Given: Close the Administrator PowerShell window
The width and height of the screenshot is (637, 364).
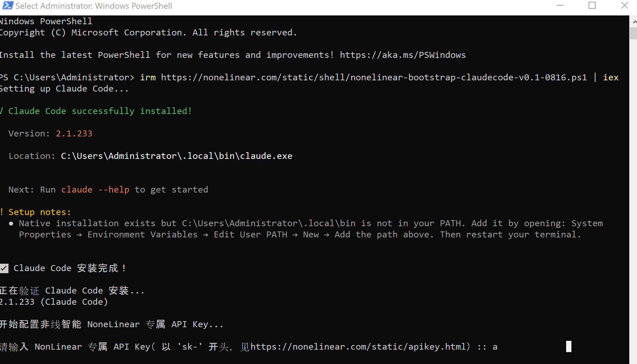Looking at the screenshot, I should pyautogui.click(x=624, y=6).
